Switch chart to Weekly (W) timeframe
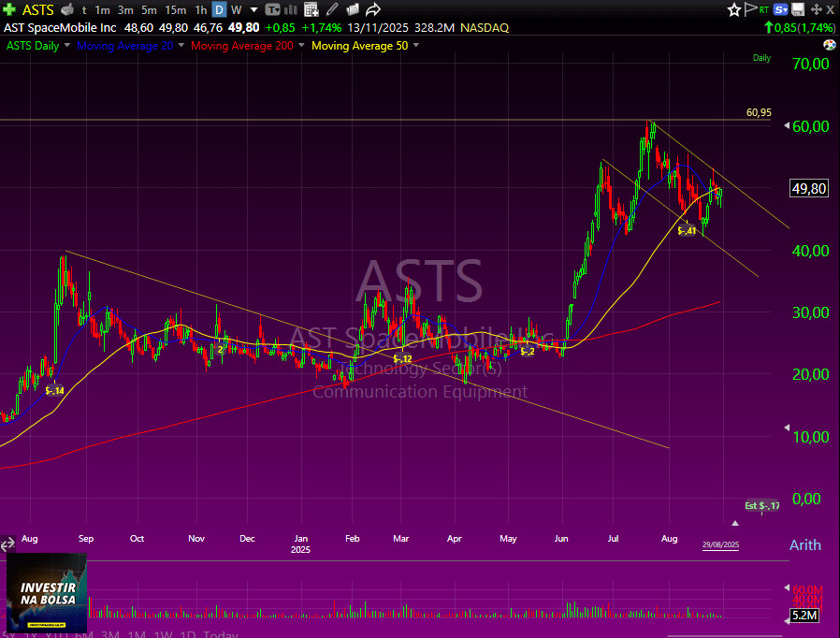Viewport: 840px width, 638px height. click(237, 10)
